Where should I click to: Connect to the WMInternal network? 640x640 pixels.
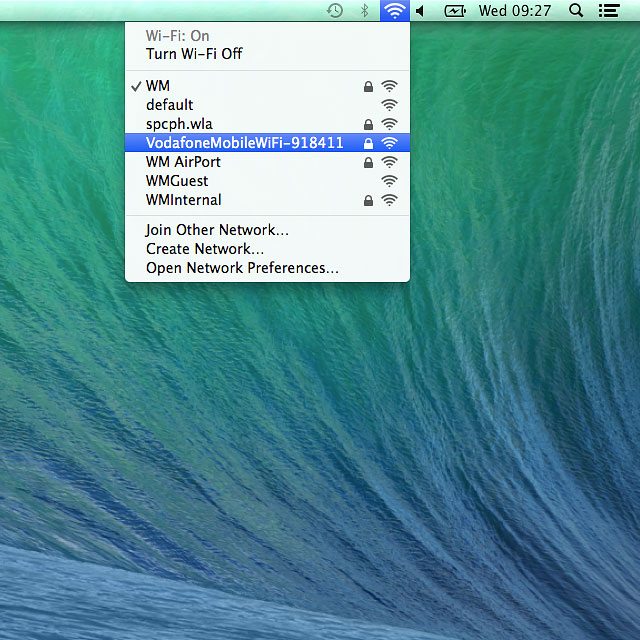point(267,200)
